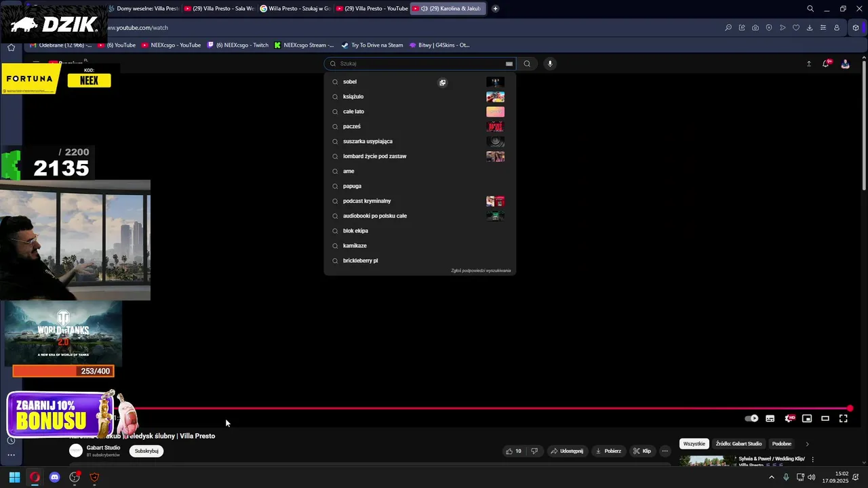Select the 'Podobne' filter chip
Screen dimensions: 868x488
tap(782, 444)
